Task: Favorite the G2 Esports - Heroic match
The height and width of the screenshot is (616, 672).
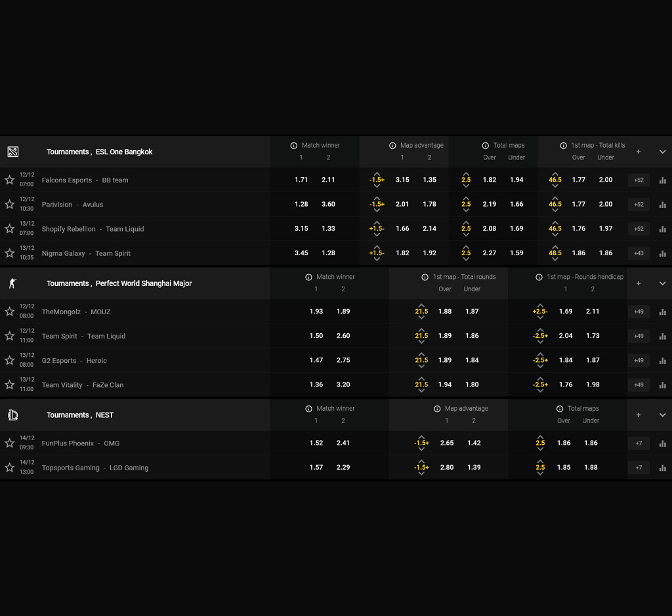Action: [x=9, y=360]
